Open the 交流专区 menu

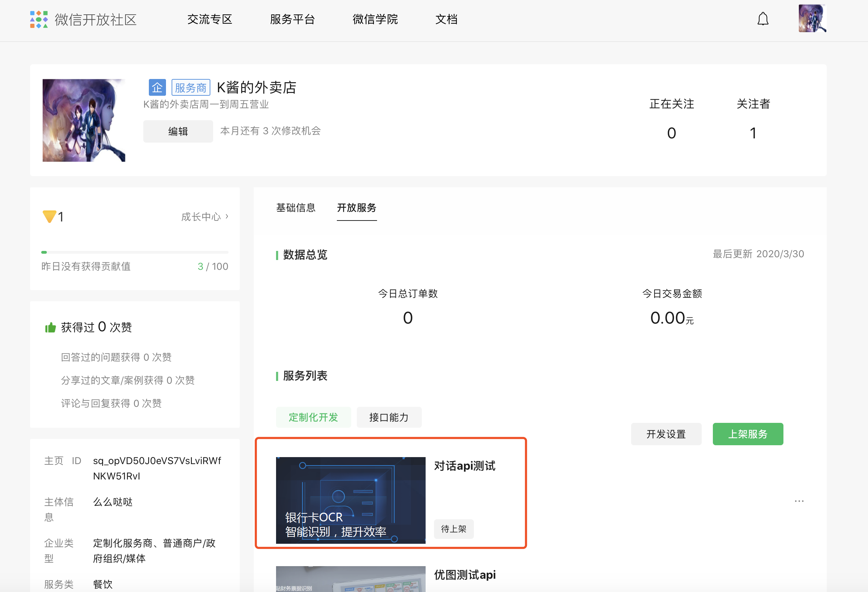pos(210,20)
